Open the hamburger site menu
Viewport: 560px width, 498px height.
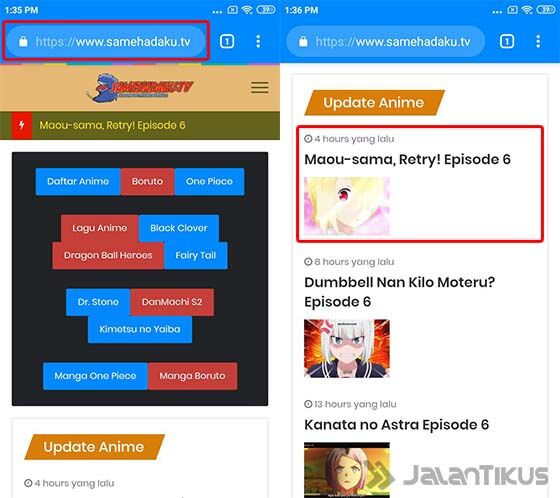(260, 87)
